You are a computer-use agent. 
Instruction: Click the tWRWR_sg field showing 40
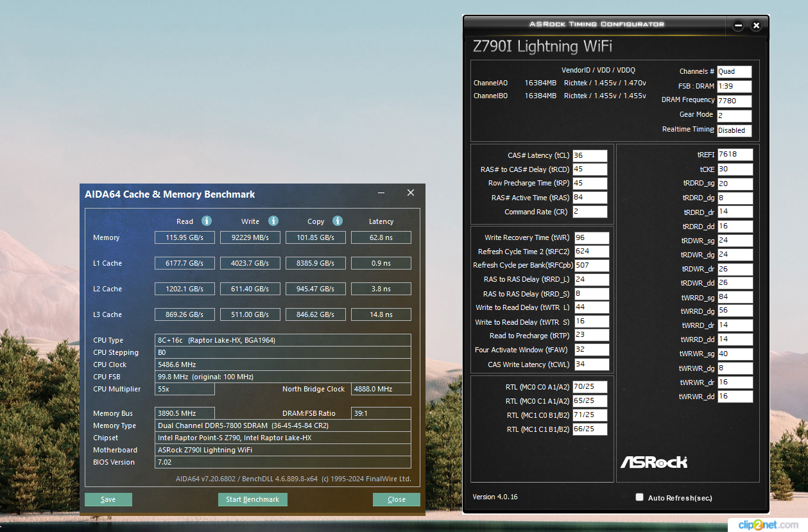click(735, 354)
